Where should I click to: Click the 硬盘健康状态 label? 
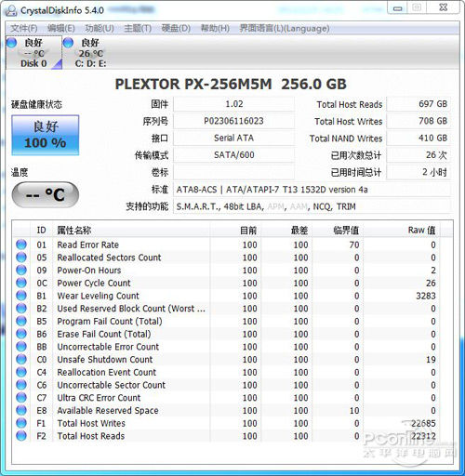(36, 104)
